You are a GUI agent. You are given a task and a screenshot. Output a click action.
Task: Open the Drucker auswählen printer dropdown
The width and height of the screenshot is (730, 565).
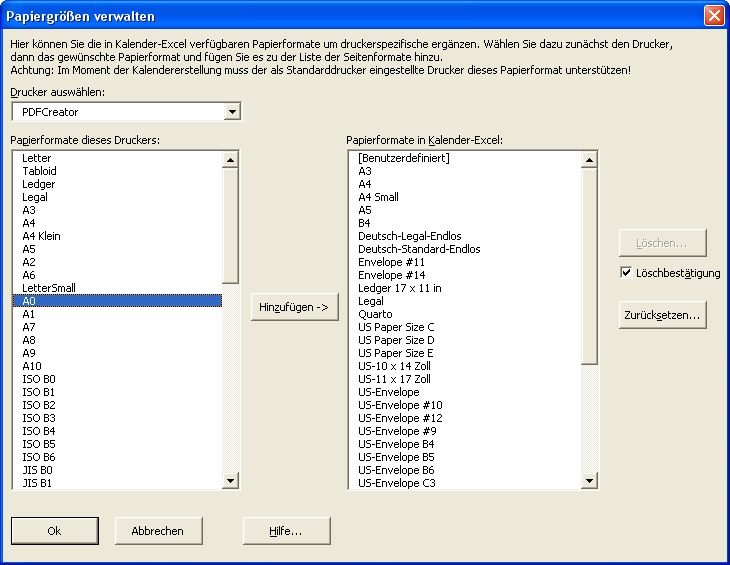[232, 112]
